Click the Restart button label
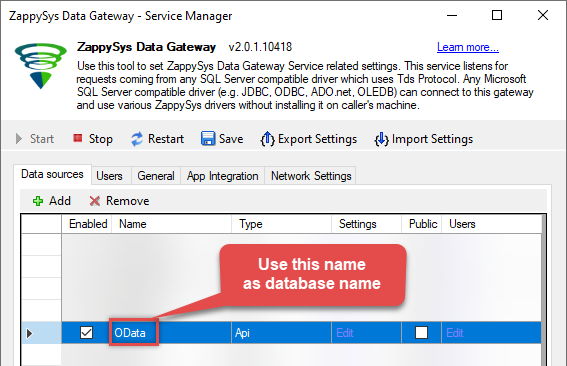The width and height of the screenshot is (567, 366). 166,139
